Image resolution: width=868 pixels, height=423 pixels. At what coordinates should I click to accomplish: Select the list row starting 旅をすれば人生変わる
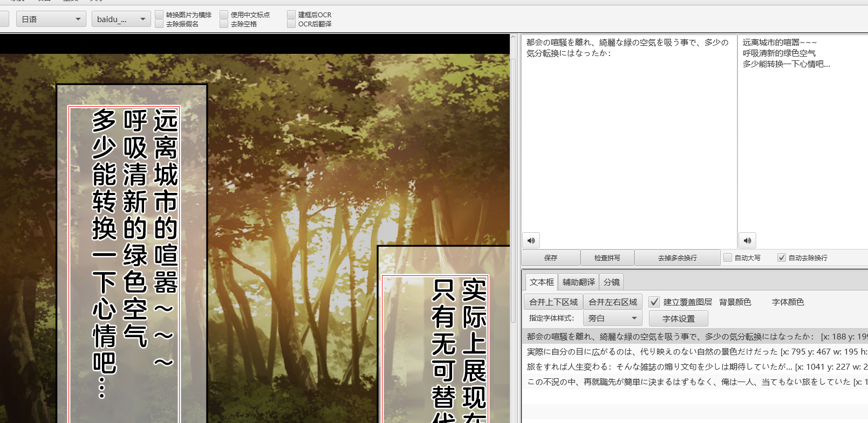pos(695,366)
